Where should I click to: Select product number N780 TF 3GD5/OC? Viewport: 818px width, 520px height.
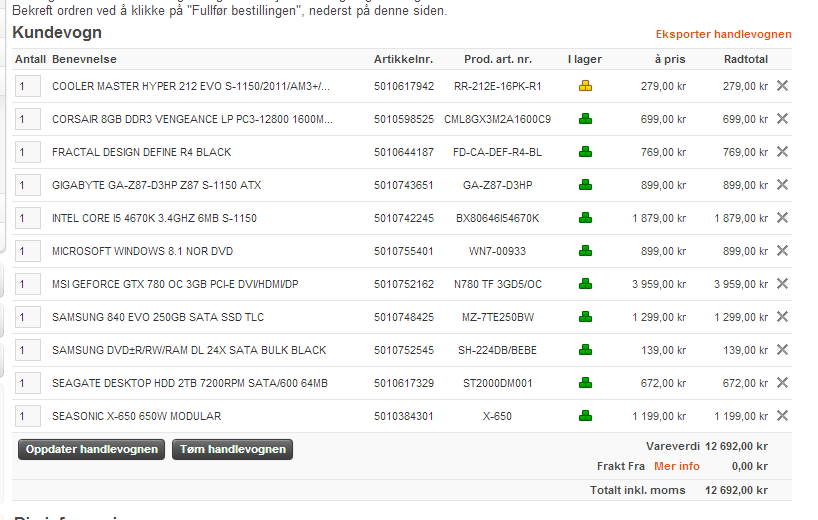(x=498, y=284)
